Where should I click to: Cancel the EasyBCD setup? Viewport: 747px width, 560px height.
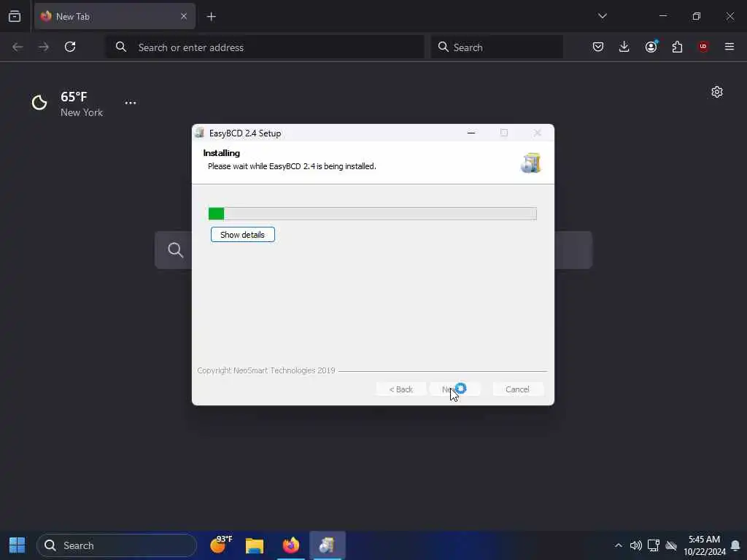point(517,389)
